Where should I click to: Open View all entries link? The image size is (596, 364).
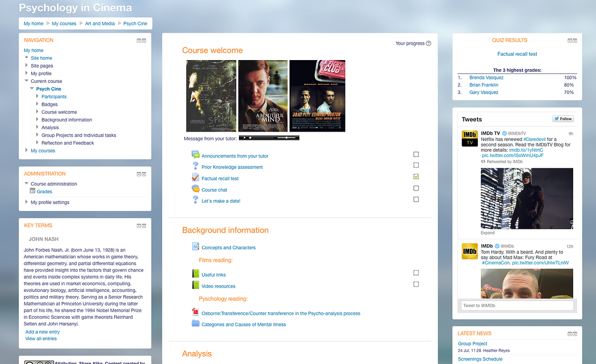(41, 339)
